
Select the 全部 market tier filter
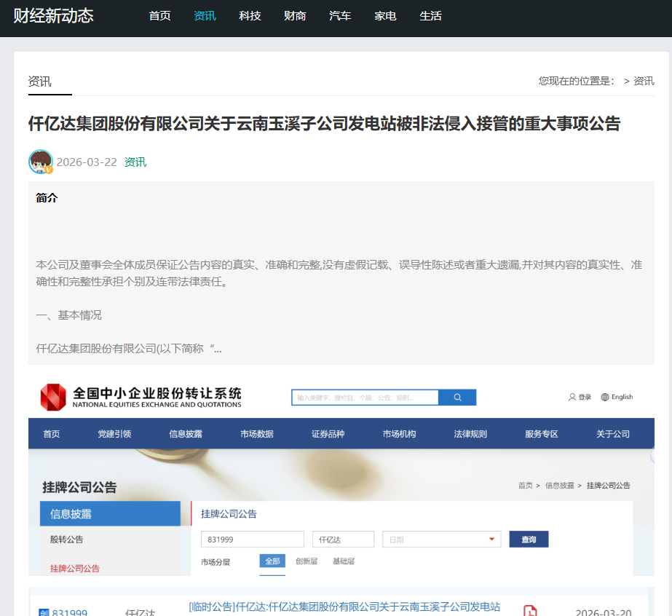[272, 561]
